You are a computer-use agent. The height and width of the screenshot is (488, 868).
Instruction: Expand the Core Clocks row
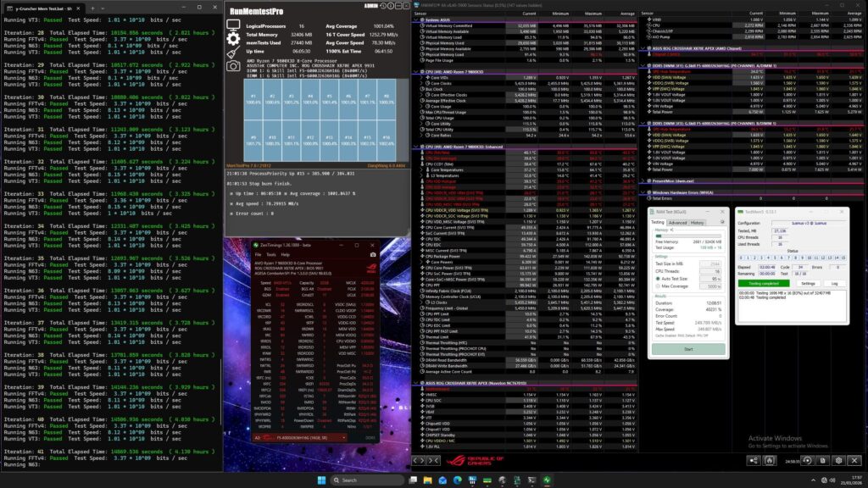point(421,84)
